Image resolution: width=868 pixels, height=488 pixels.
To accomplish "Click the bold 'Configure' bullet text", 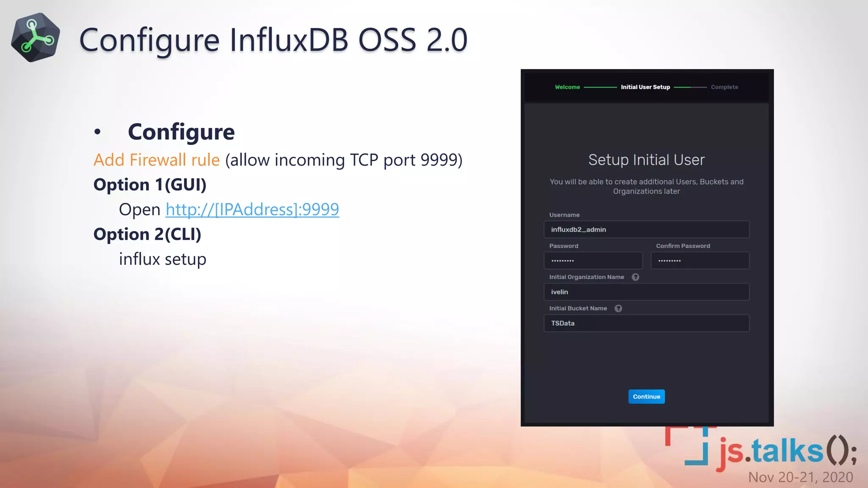I will coord(181,132).
